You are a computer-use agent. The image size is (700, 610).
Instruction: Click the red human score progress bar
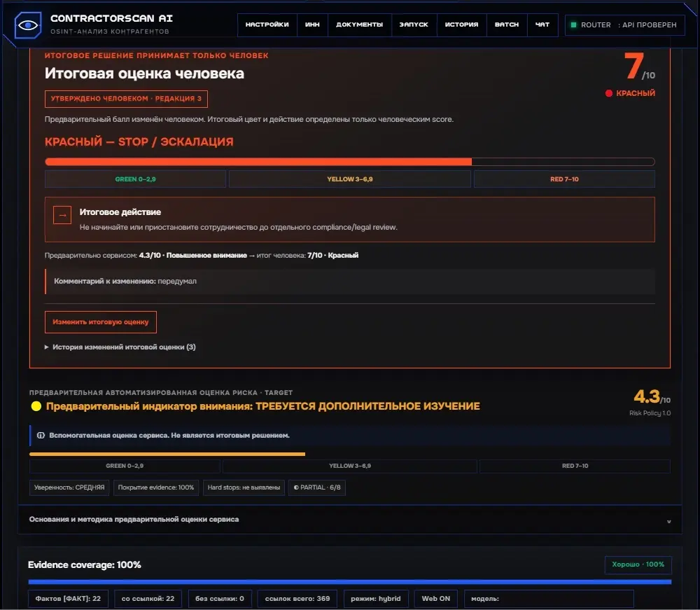click(349, 162)
